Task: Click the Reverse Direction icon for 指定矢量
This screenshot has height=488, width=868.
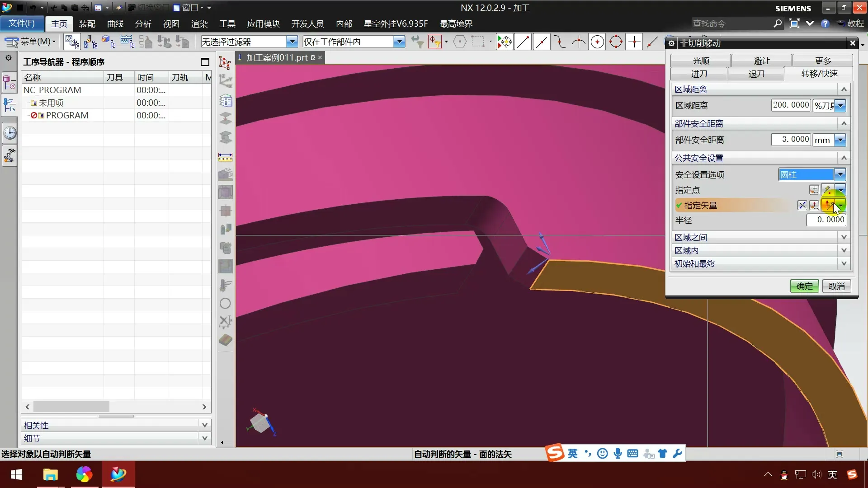Action: point(802,206)
